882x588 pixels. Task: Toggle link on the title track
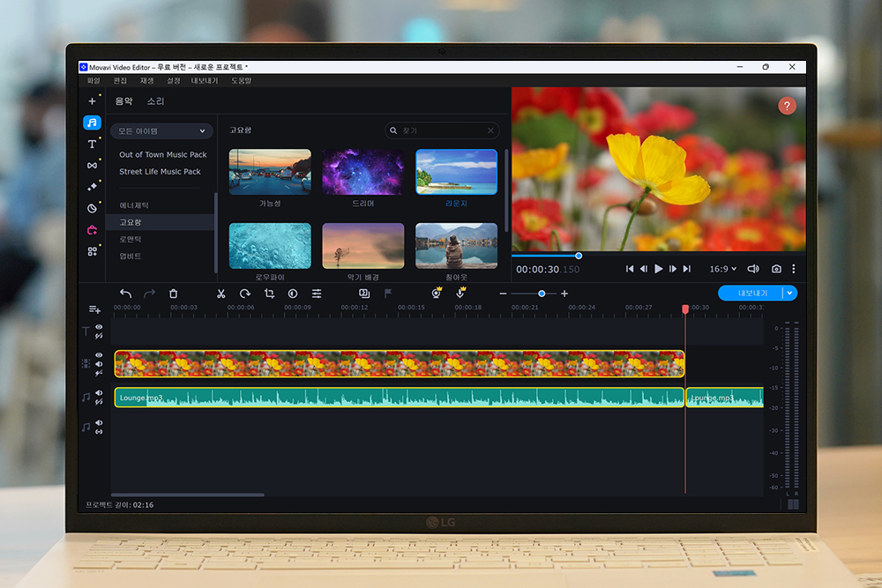[99, 336]
